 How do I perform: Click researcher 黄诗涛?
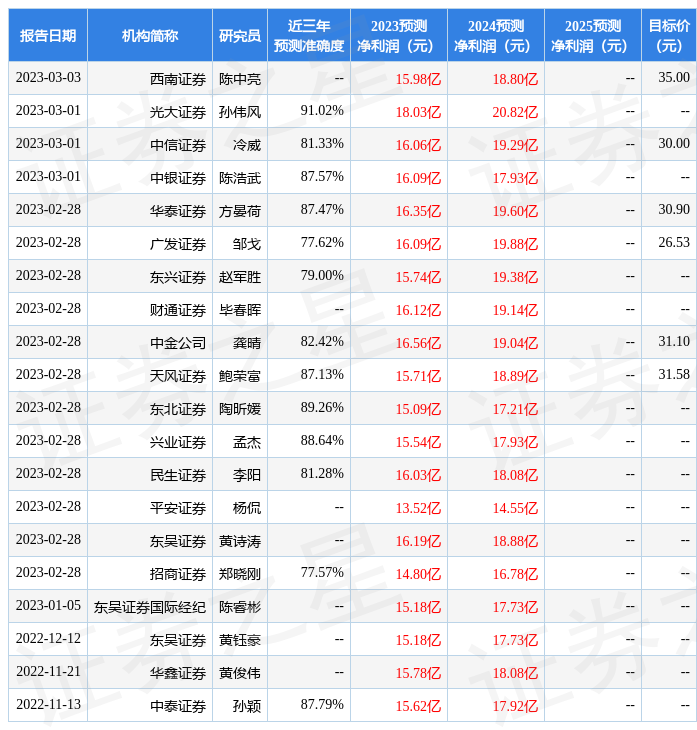tap(240, 541)
